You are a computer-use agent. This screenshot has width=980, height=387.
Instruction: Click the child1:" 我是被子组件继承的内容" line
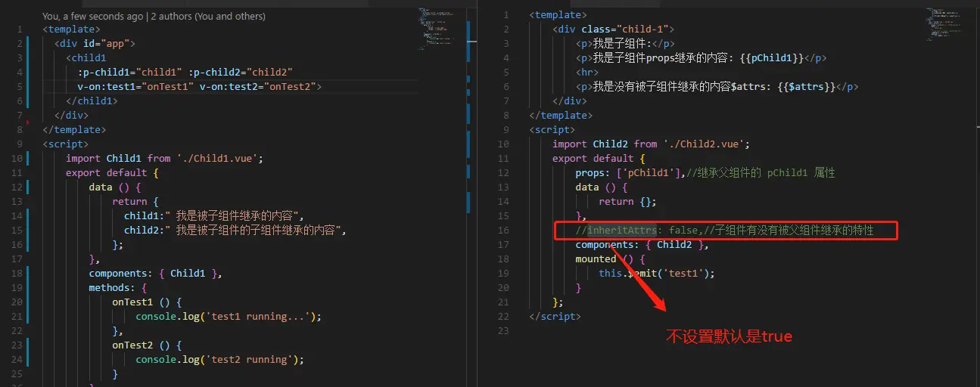click(x=213, y=216)
